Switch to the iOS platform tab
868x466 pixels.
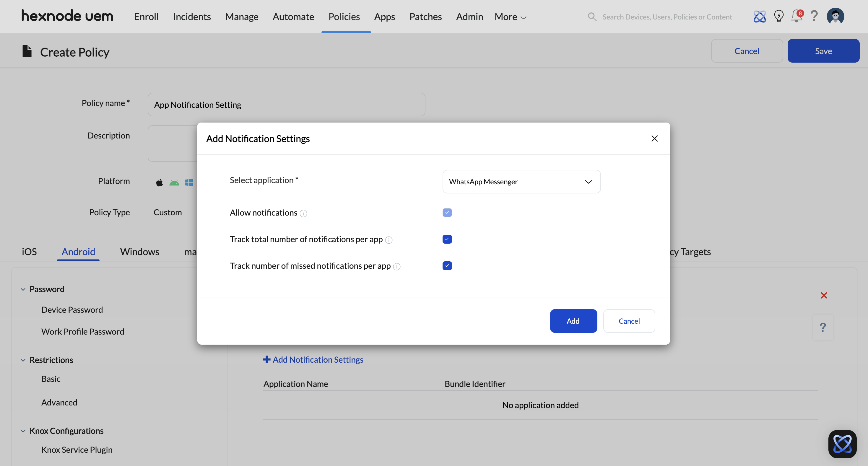tap(29, 252)
